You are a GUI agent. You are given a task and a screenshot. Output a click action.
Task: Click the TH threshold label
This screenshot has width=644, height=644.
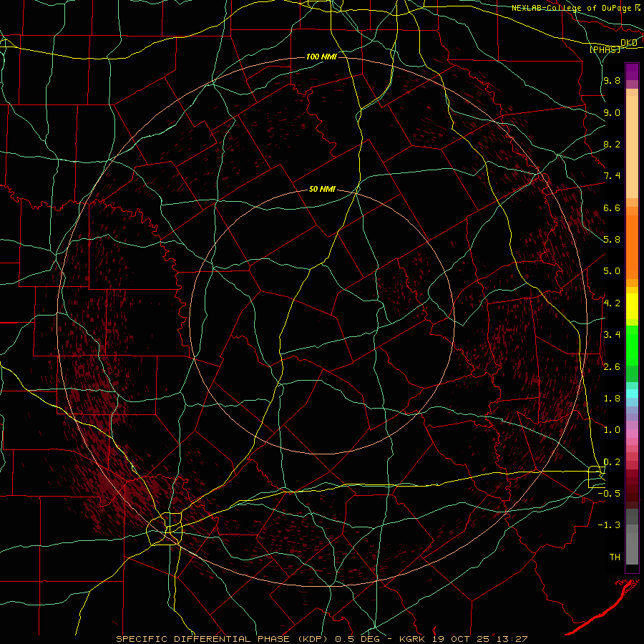click(x=615, y=557)
